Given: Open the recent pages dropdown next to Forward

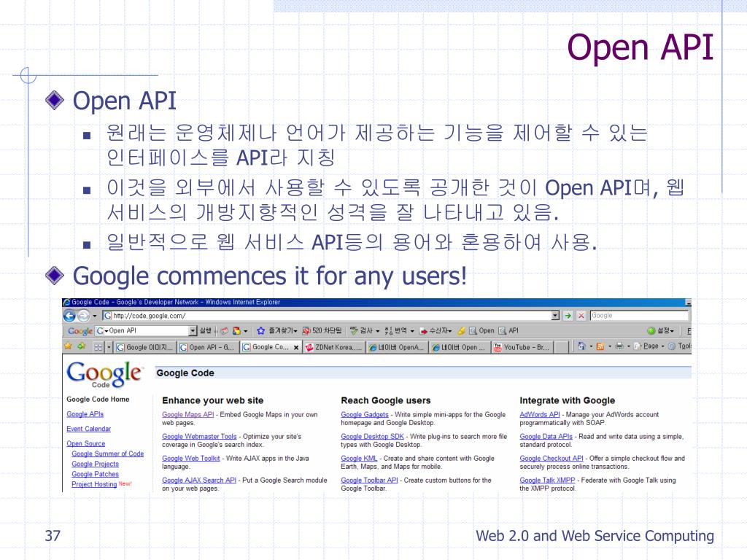Looking at the screenshot, I should pos(94,316).
